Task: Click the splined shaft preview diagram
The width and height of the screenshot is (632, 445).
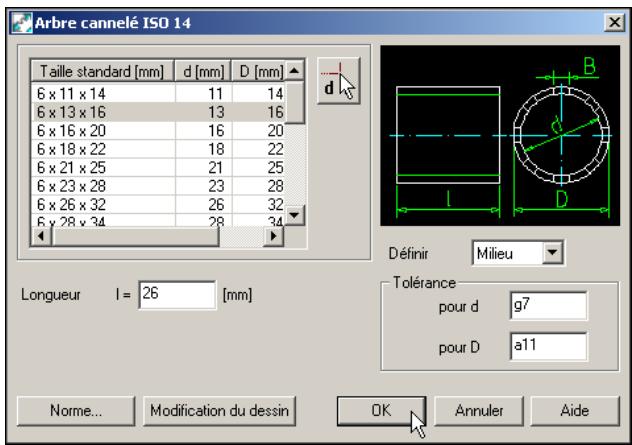Action: pyautogui.click(x=500, y=135)
